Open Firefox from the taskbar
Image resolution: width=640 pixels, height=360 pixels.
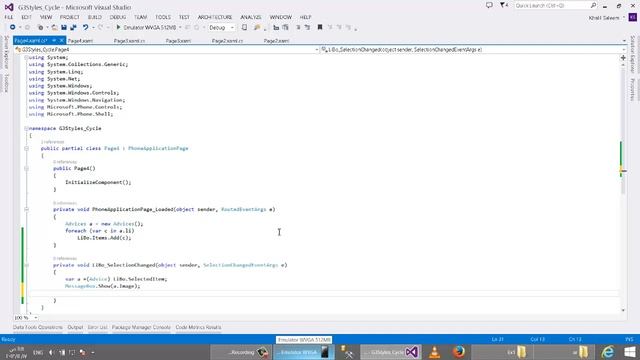tap(459, 352)
